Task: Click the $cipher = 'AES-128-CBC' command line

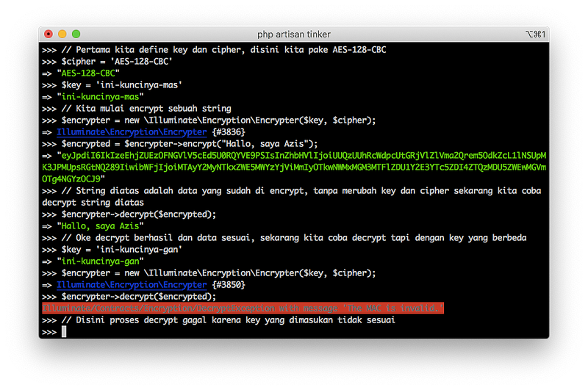Action: coord(118,62)
